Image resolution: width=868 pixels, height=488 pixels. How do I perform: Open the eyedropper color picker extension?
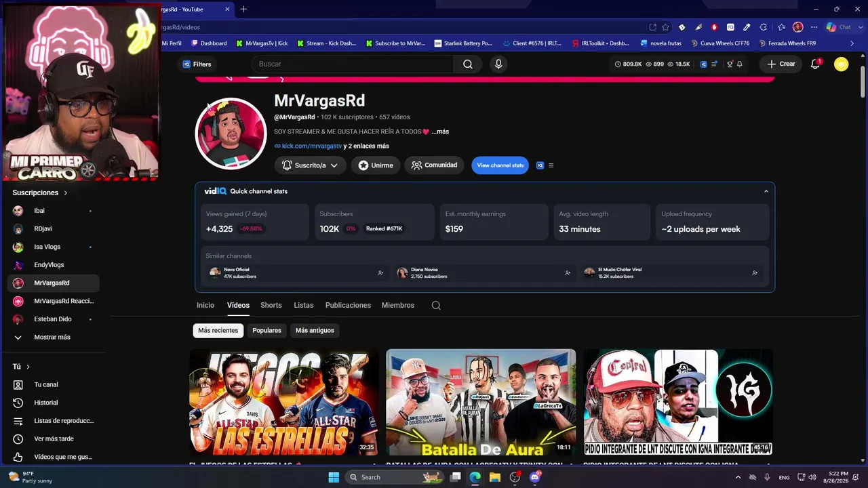747,27
